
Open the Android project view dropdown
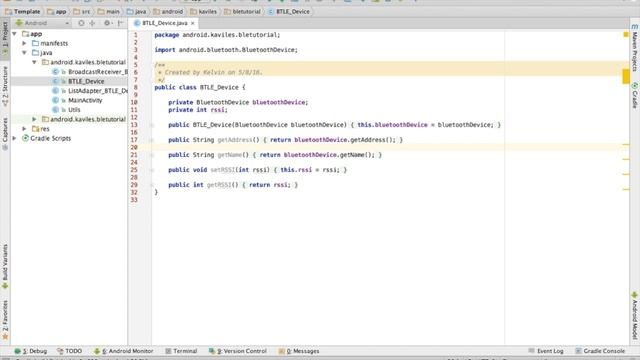tap(42, 23)
